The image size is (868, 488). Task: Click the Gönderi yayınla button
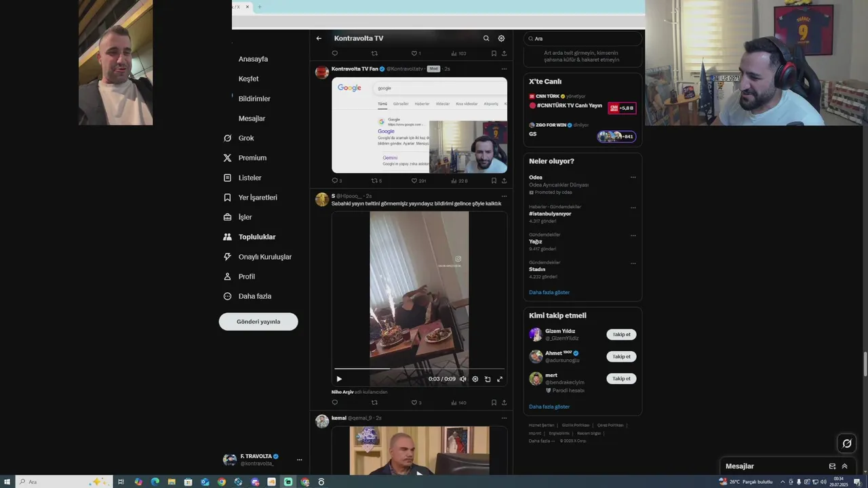(x=258, y=321)
